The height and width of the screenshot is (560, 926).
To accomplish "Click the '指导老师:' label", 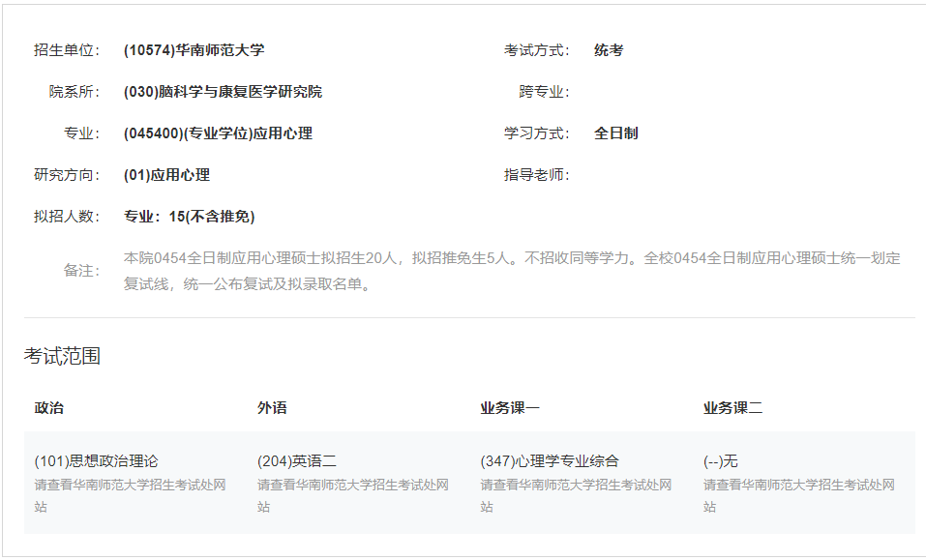I will (537, 175).
